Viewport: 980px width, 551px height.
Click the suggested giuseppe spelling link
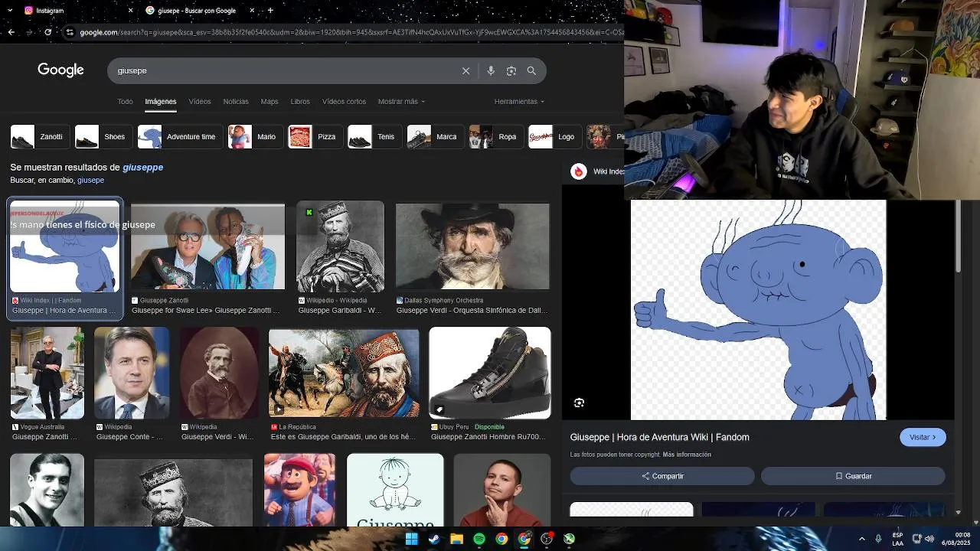142,167
